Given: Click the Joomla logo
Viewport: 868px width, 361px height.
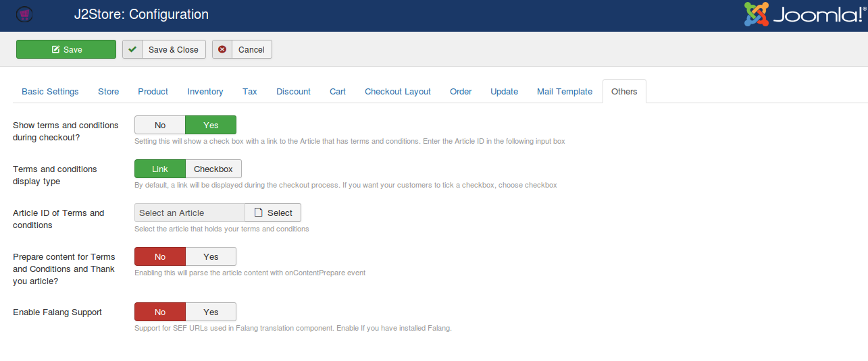Looking at the screenshot, I should point(805,15).
